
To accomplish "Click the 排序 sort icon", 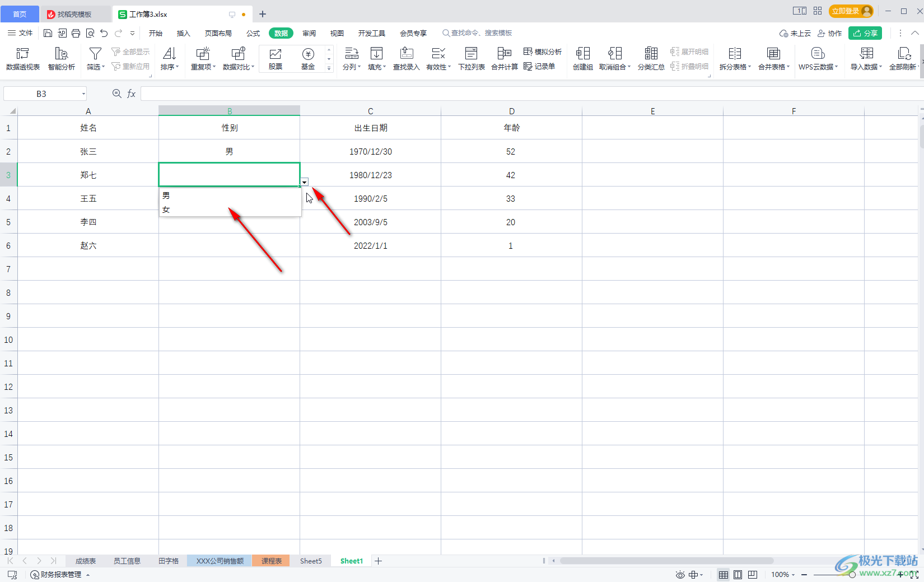I will point(169,53).
